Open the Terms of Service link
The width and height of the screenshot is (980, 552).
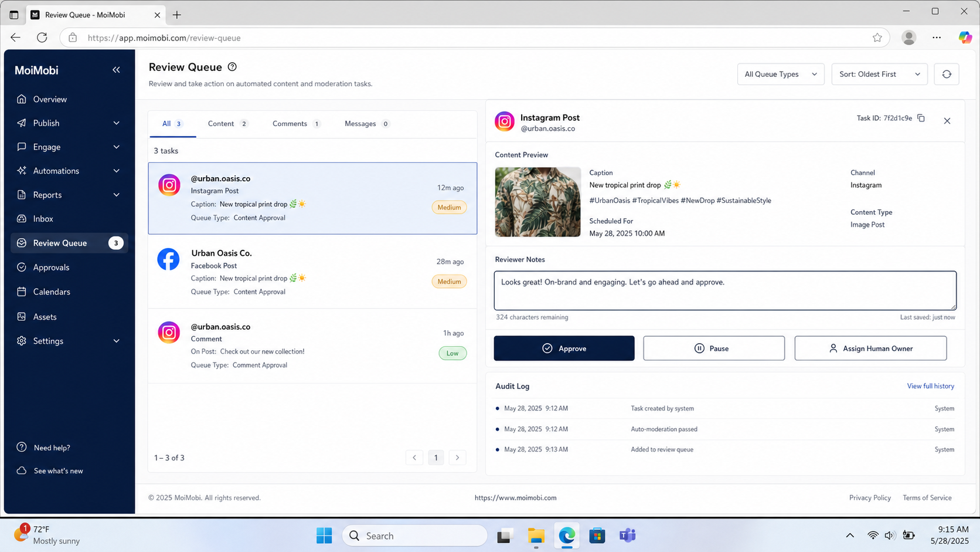tap(927, 497)
